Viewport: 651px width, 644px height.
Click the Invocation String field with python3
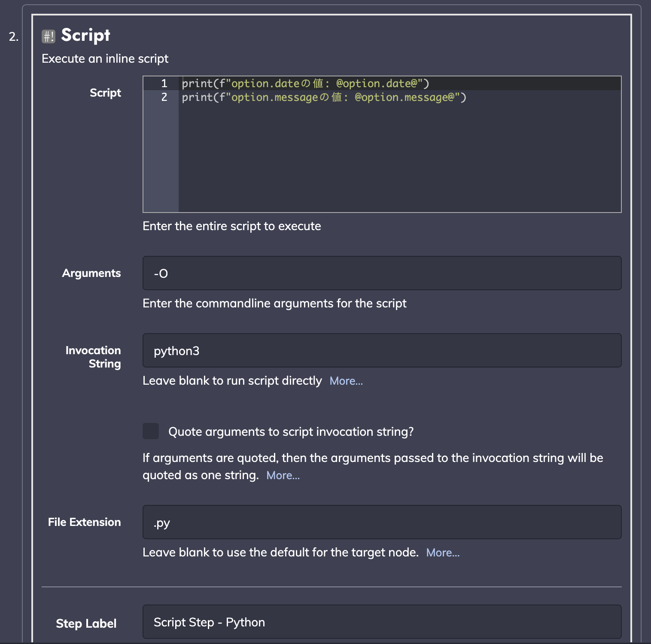(382, 350)
